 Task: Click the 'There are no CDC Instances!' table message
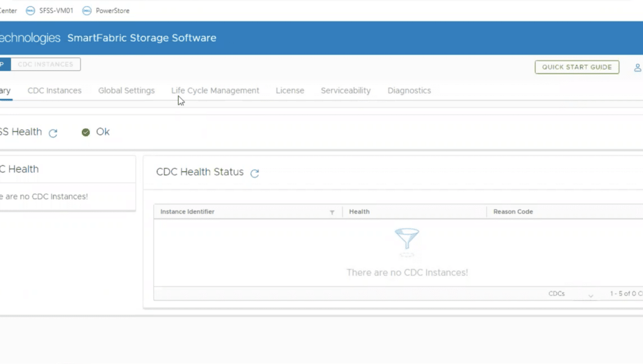(x=407, y=273)
